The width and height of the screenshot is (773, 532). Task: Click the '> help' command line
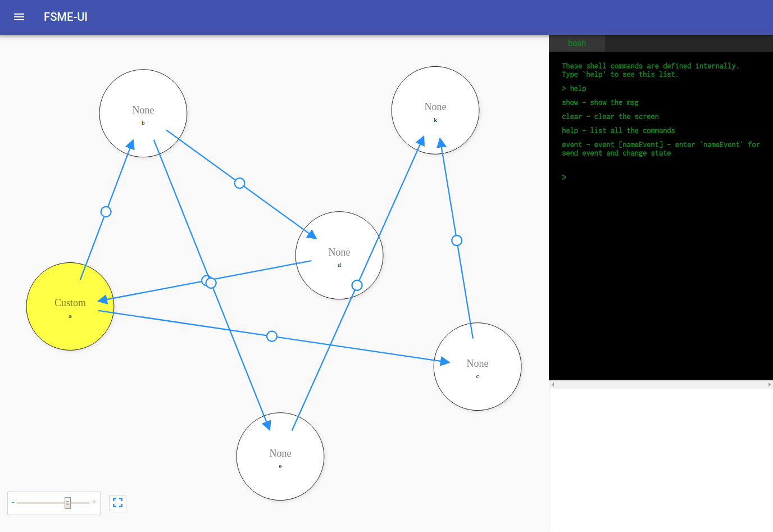[x=574, y=88]
